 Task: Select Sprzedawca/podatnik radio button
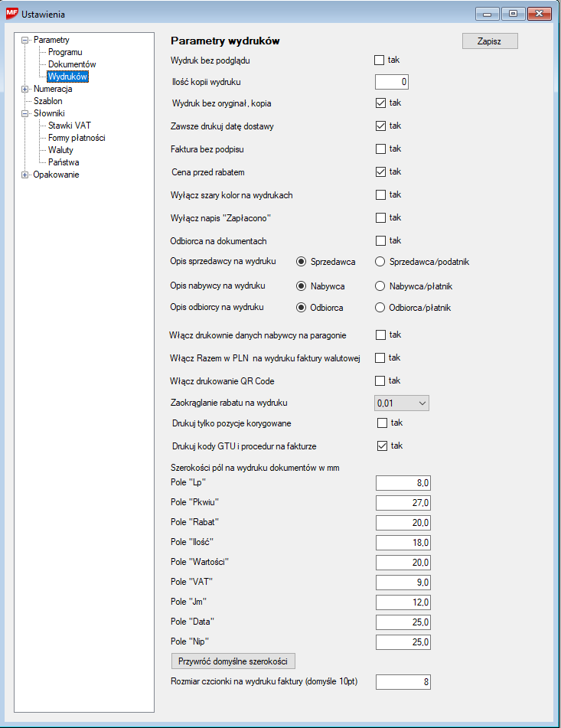click(x=380, y=262)
